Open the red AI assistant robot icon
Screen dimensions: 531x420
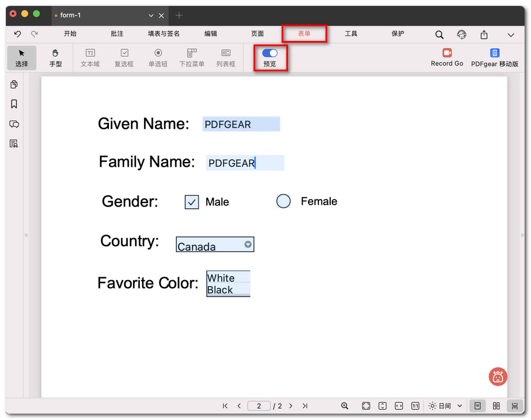(x=498, y=377)
